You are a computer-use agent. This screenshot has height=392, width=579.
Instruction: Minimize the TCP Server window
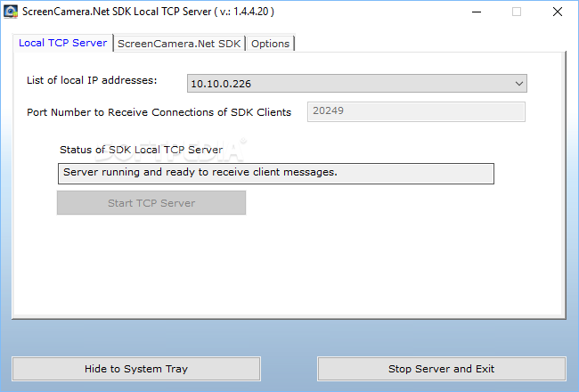coord(477,12)
